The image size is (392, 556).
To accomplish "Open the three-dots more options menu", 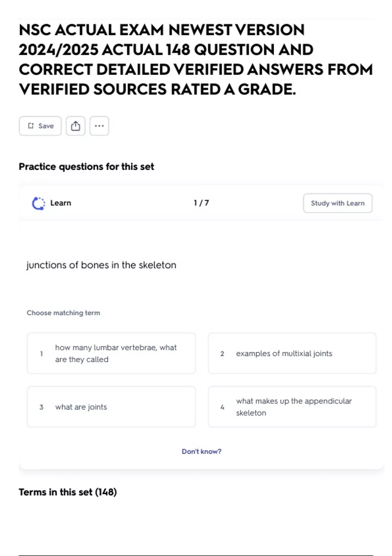I will 99,126.
